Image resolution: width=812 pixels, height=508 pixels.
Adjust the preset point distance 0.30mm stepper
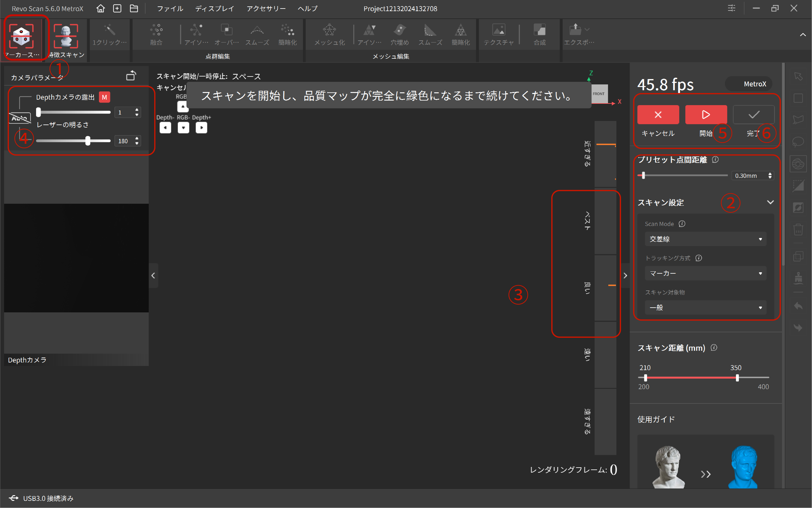click(770, 176)
